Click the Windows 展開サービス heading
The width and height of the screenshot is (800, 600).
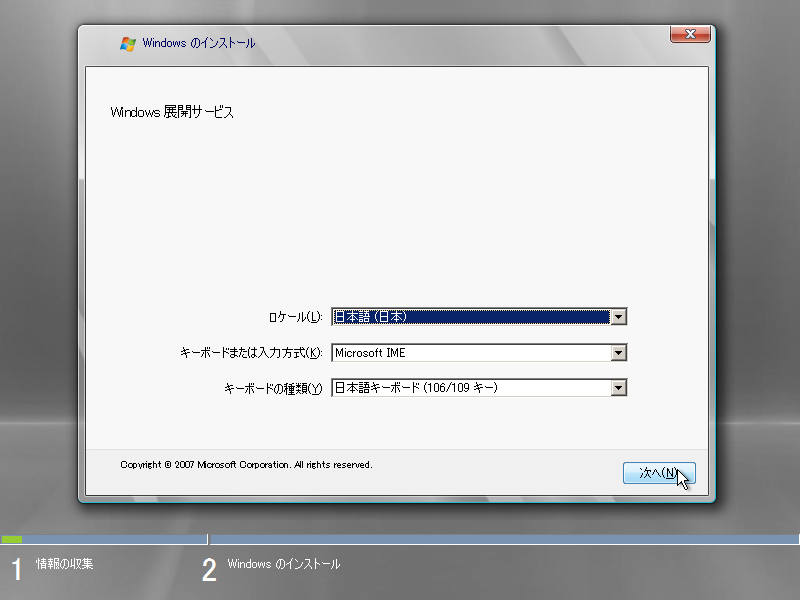tap(172, 113)
